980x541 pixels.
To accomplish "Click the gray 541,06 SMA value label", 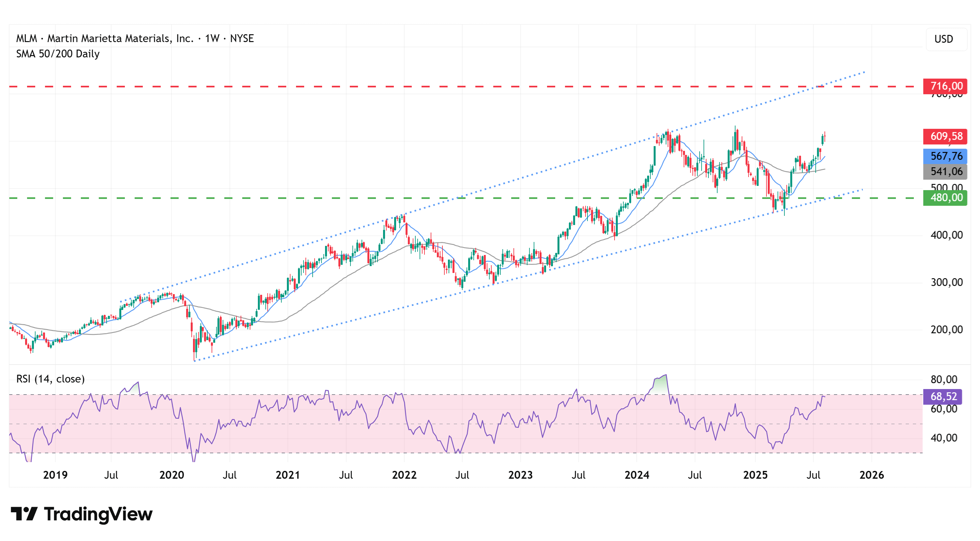I will (x=945, y=172).
